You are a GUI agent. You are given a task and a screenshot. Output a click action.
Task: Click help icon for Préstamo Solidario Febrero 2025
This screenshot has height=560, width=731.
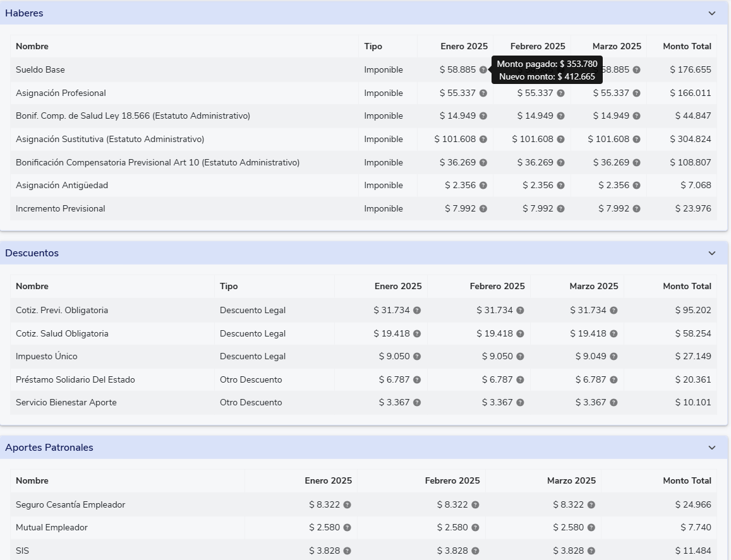point(520,379)
